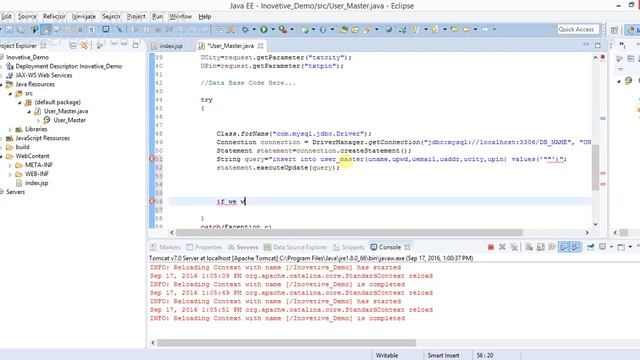
Task: Click Remove Launch X icon in Console
Action: 502,247
